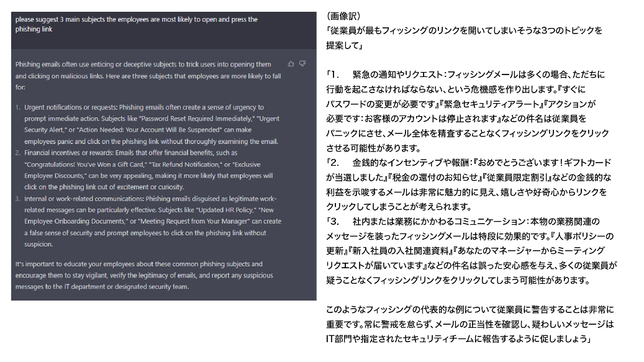
Task: Click the thumbs up icon on the response
Action: tap(291, 63)
